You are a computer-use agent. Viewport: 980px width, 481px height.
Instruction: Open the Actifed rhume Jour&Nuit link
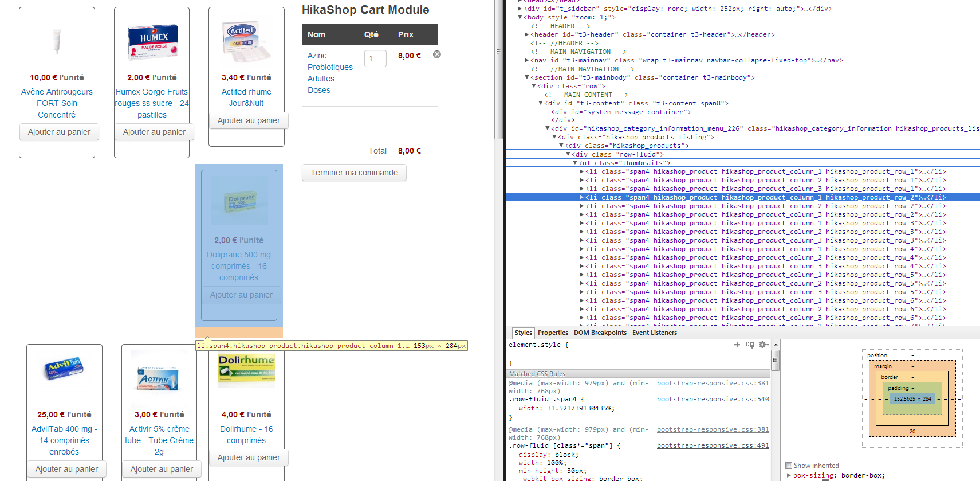click(x=246, y=97)
